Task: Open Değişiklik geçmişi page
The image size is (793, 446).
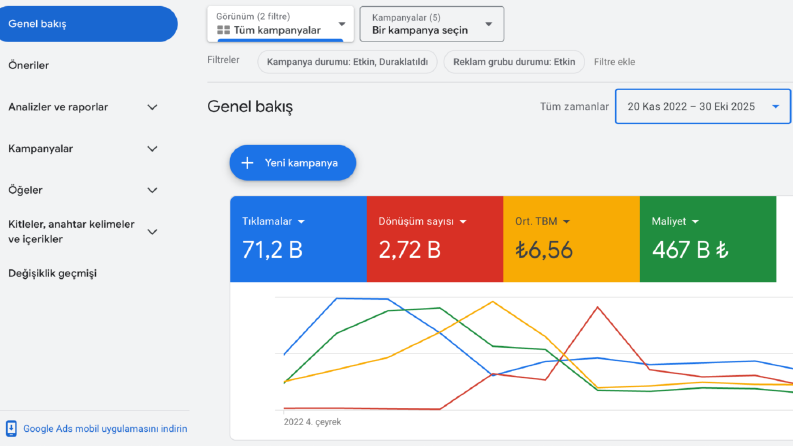Action: pos(53,273)
